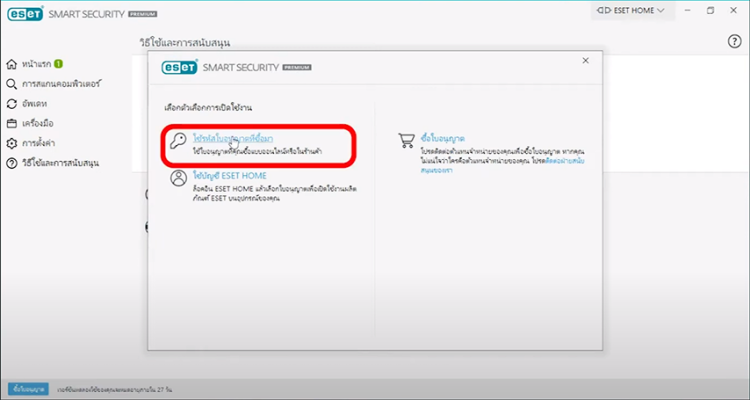Screen dimensions: 750x400
Task: Click the magnifier scan icon
Action: pyautogui.click(x=11, y=84)
